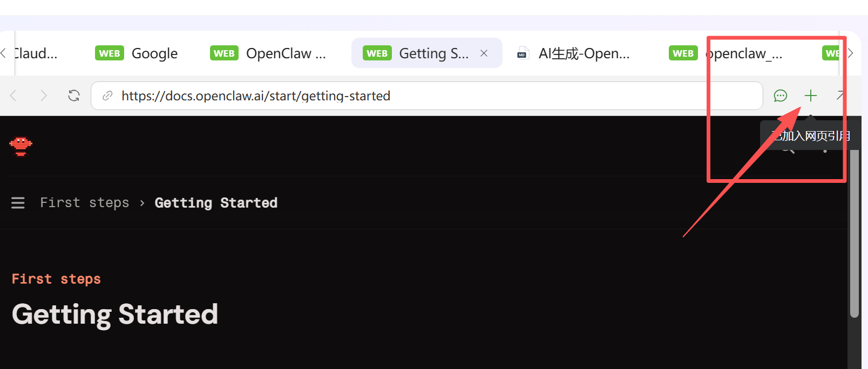
Task: Click the First steps breadcrumb link
Action: pos(84,203)
